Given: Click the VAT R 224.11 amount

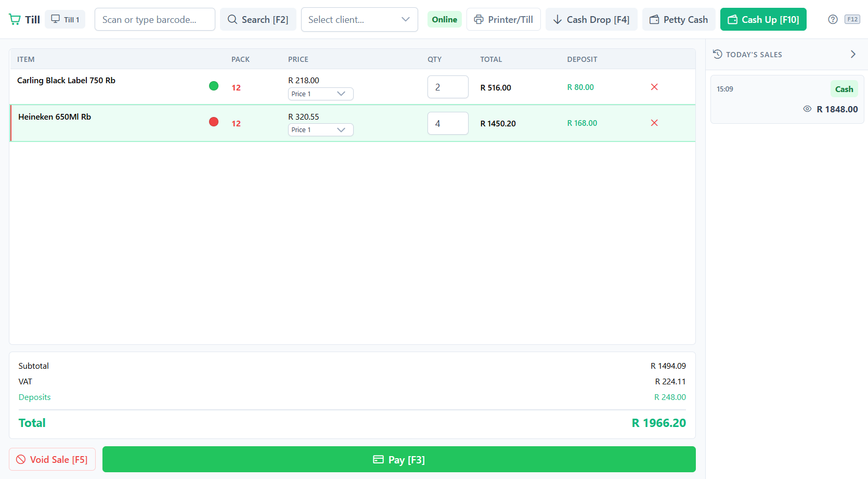Looking at the screenshot, I should pos(670,382).
